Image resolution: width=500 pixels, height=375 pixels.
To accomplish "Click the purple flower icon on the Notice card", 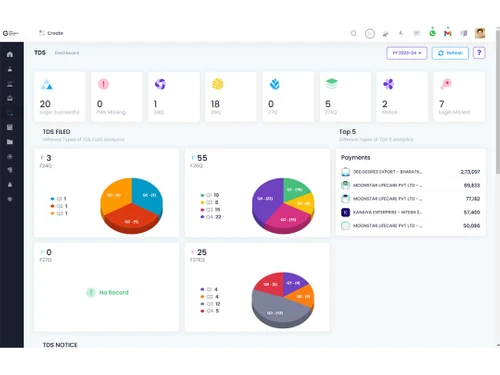I will click(389, 84).
